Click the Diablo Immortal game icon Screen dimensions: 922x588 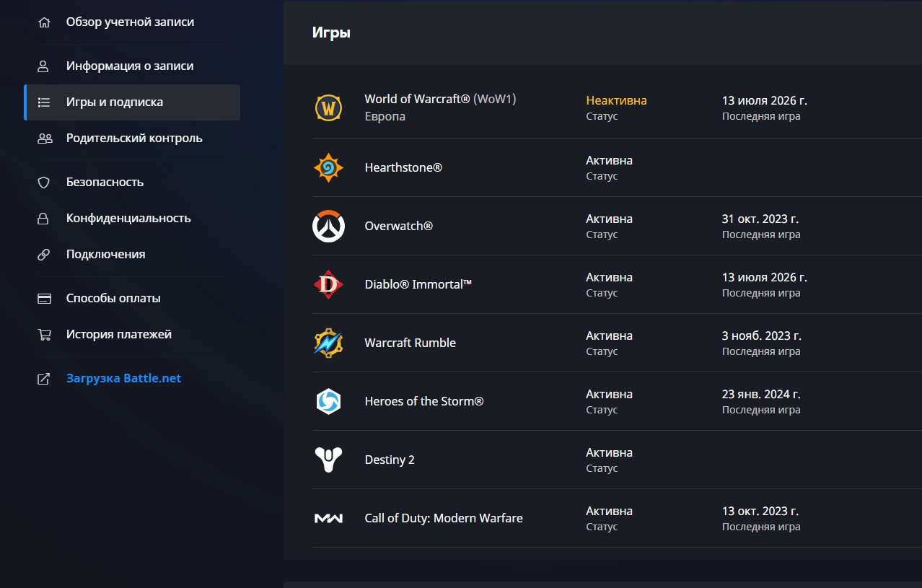point(328,284)
